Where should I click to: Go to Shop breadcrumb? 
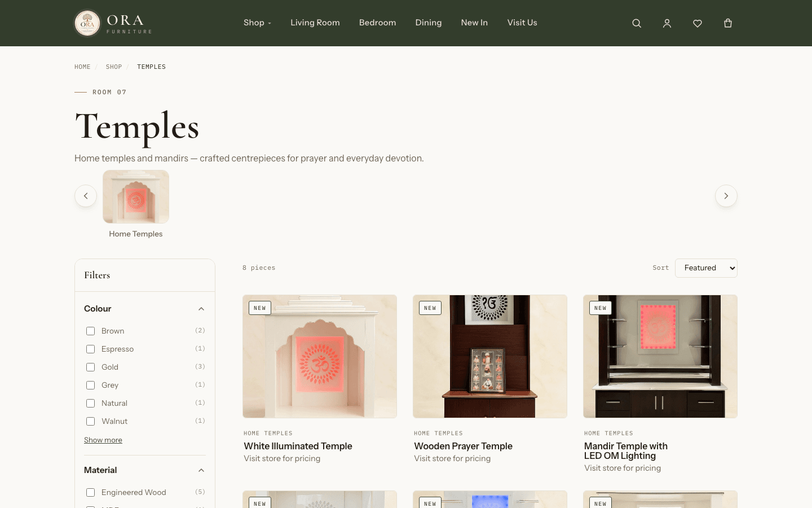click(x=114, y=67)
